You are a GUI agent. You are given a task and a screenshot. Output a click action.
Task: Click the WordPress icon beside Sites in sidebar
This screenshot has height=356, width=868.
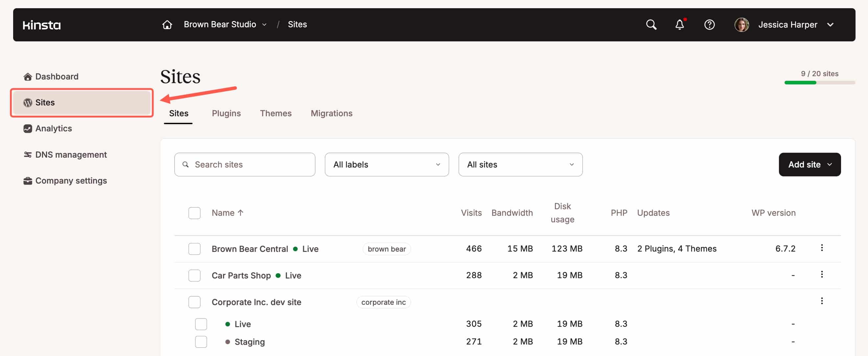(28, 102)
